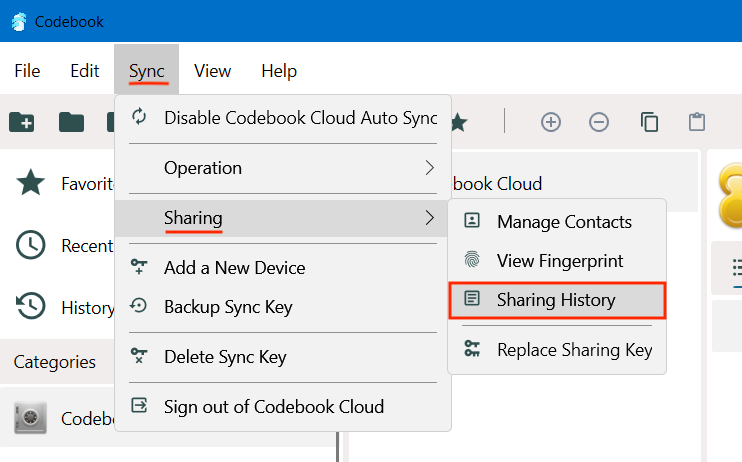Image resolution: width=742 pixels, height=462 pixels.
Task: Click the paste clipboard toolbar icon
Action: [x=697, y=122]
